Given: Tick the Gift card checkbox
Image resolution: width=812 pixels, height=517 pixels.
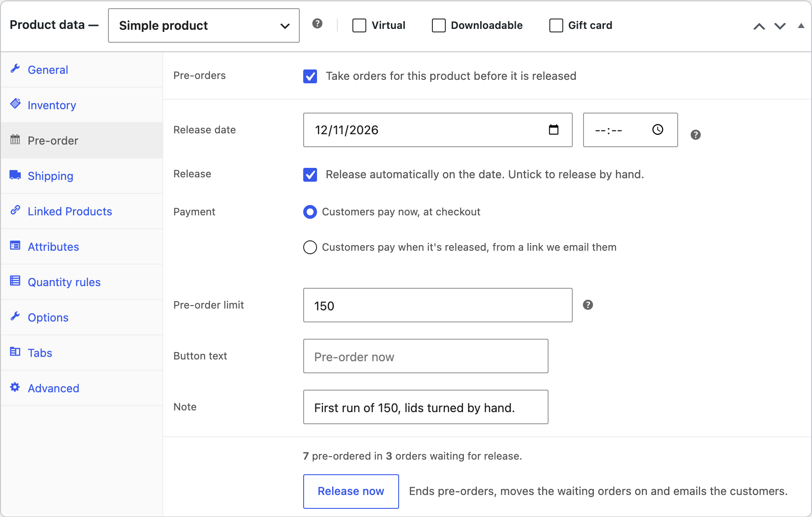Looking at the screenshot, I should [x=556, y=25].
